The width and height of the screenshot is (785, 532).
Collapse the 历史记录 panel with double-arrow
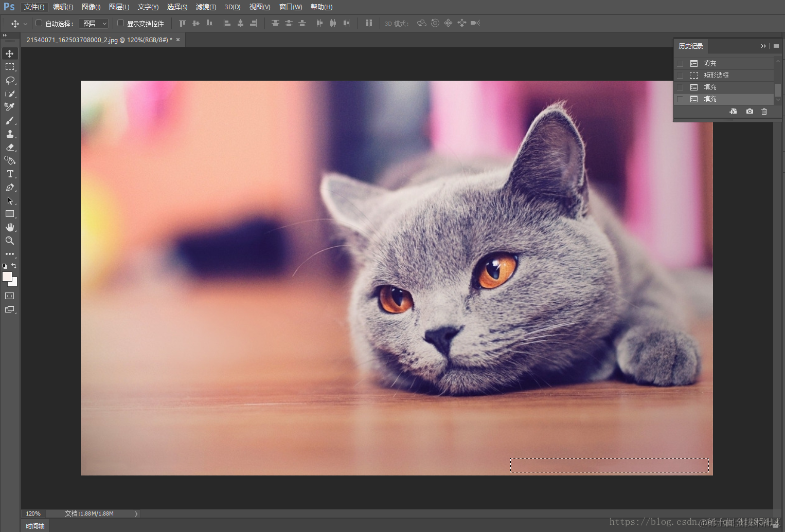pos(763,46)
